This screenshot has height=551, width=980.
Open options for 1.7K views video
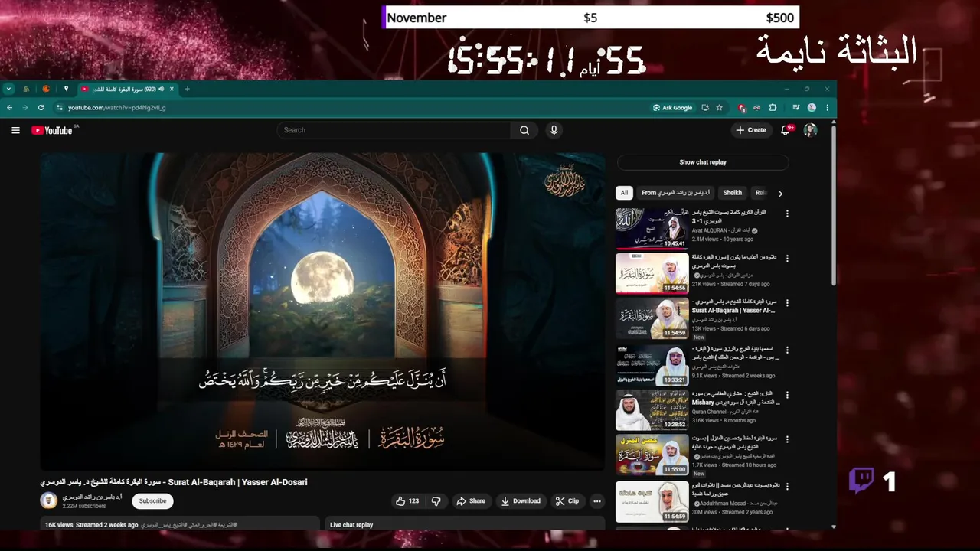[x=787, y=440]
